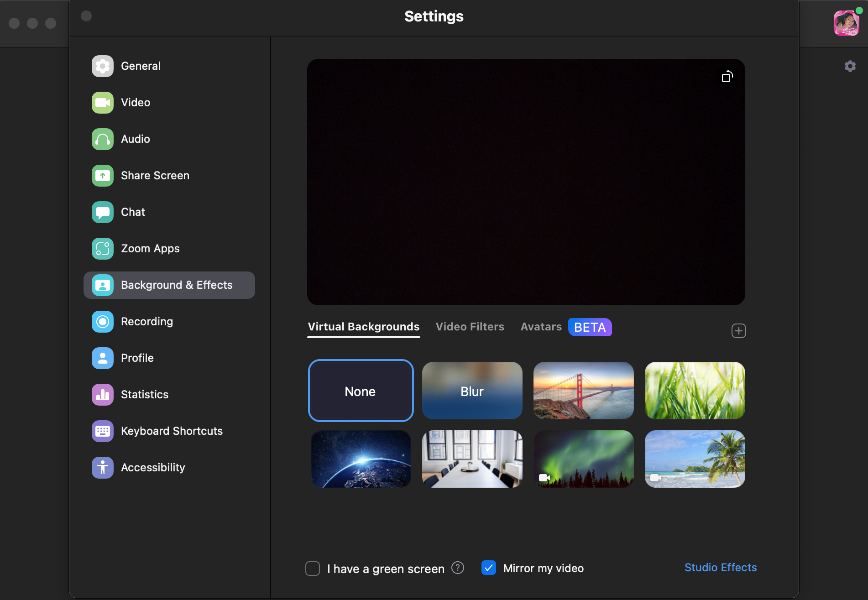This screenshot has height=600, width=868.
Task: Select the Golden Gate Bridge background
Action: pyautogui.click(x=583, y=391)
